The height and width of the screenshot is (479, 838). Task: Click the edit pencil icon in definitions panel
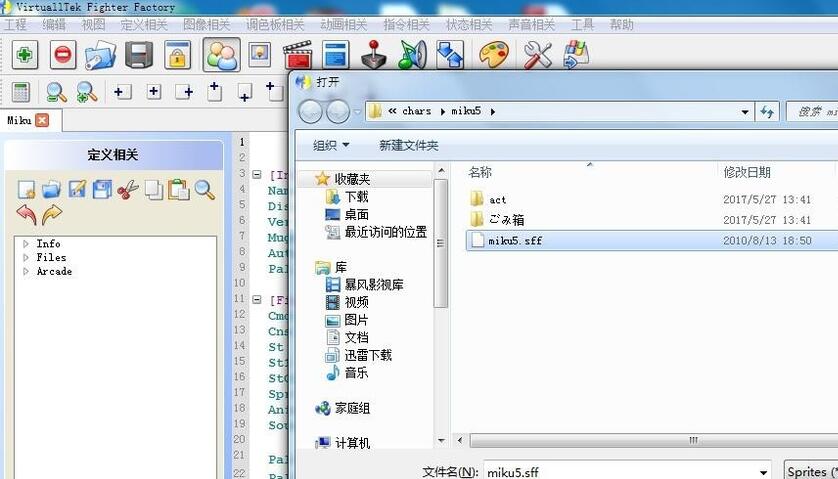[x=77, y=189]
